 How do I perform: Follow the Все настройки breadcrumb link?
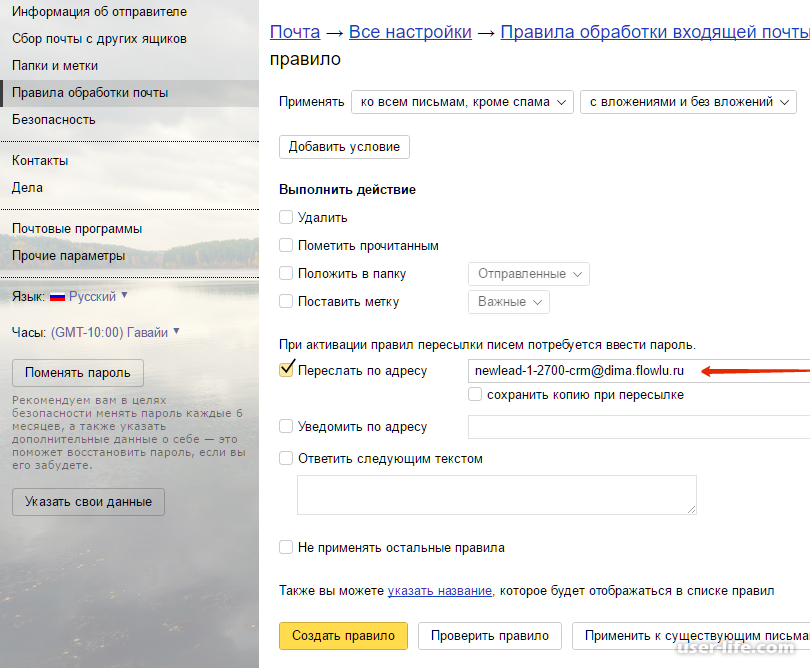tap(410, 32)
